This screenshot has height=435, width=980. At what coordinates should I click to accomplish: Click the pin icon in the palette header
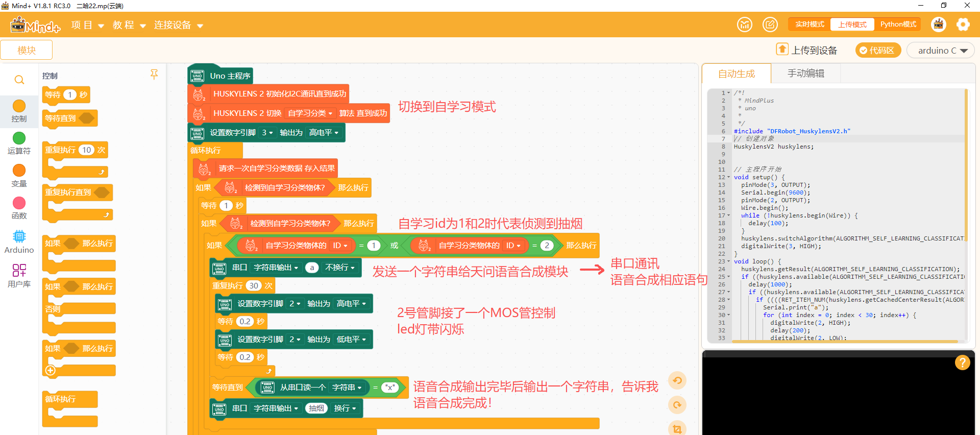[154, 75]
